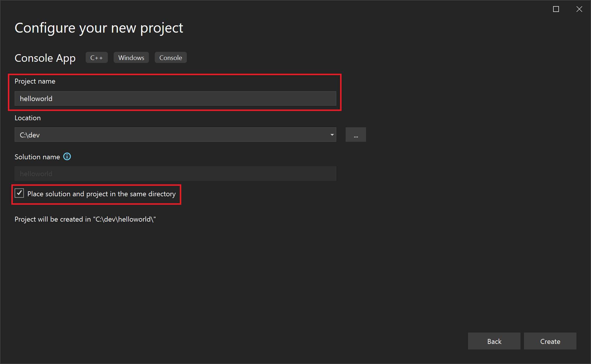The width and height of the screenshot is (591, 364).
Task: Click the Solution name input field
Action: [175, 173]
